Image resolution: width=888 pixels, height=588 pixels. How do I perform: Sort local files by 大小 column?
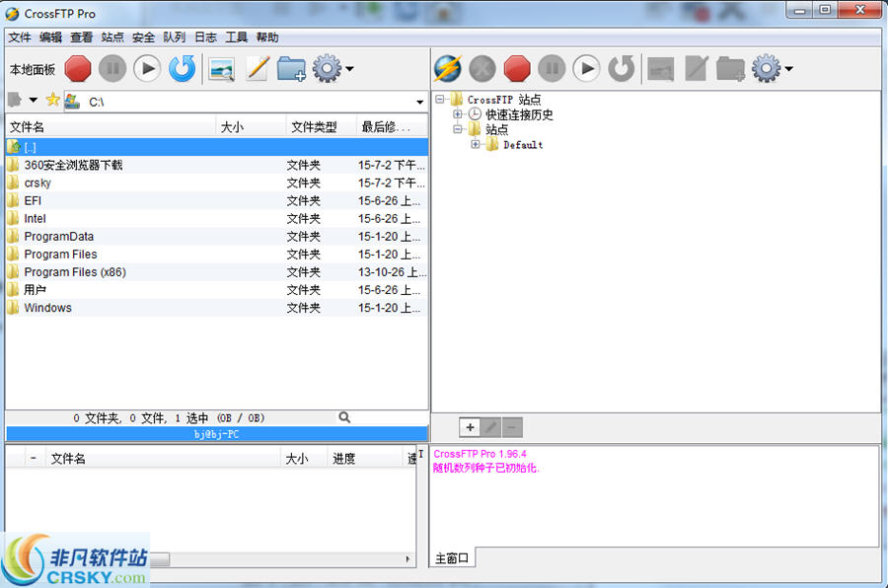[252, 127]
